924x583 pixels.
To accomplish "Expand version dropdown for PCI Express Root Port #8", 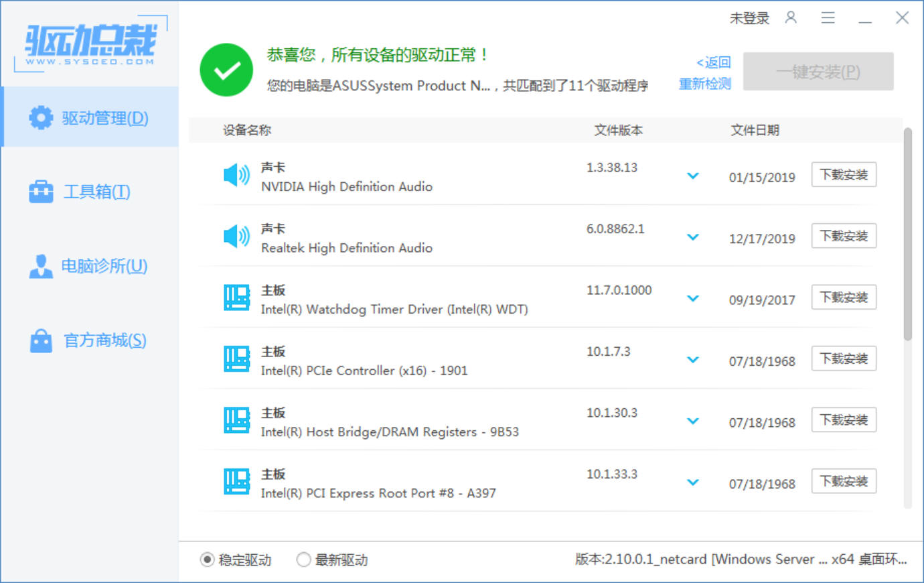I will click(x=693, y=482).
